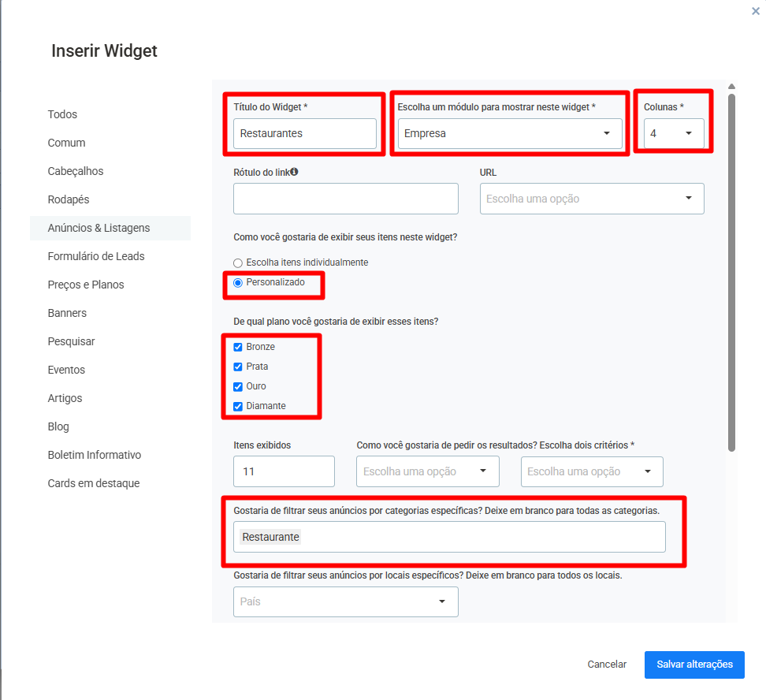Click the Cancelar button

[607, 665]
